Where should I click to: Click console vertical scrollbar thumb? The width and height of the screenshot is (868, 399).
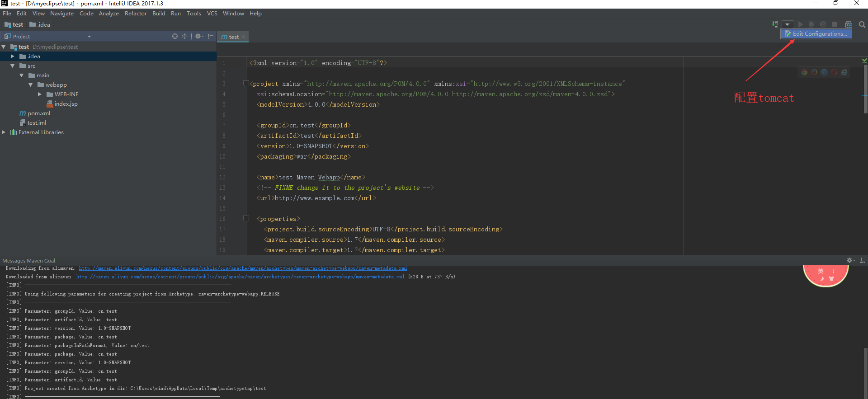[x=865, y=373]
